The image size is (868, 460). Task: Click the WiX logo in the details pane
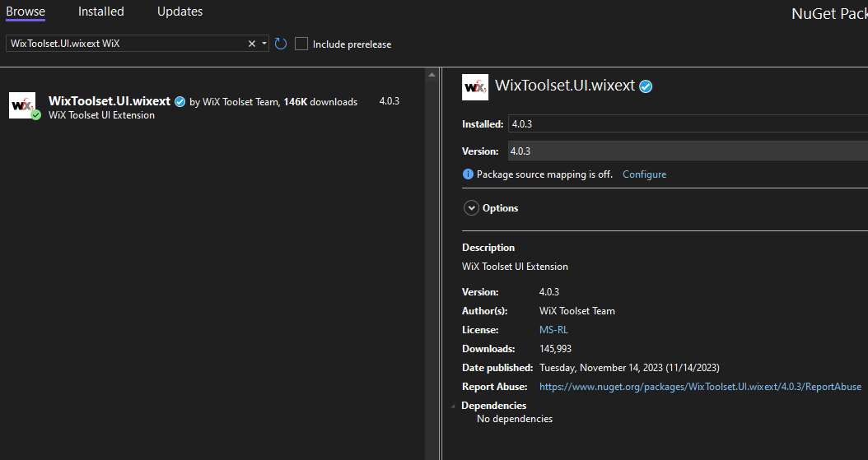[475, 86]
